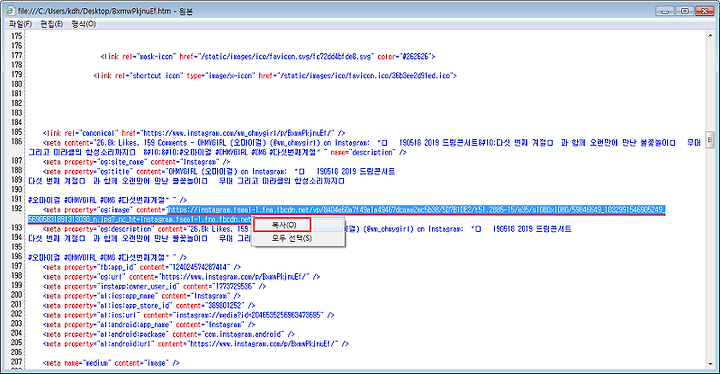Click the scrollbar down arrow
Image resolution: width=720 pixels, height=374 pixels.
(x=710, y=365)
